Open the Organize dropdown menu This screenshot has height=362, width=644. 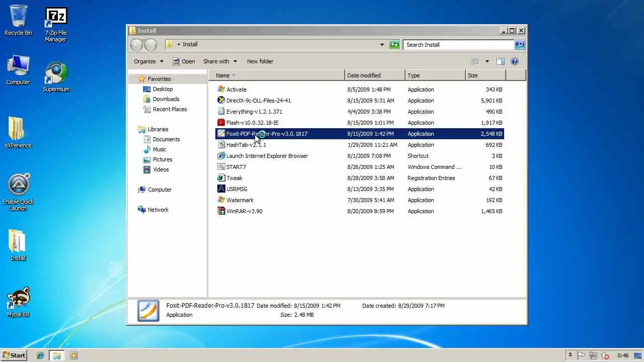[x=148, y=61]
